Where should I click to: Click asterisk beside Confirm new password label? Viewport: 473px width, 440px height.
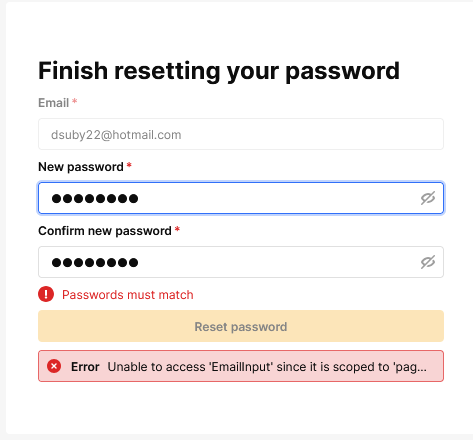coord(177,229)
